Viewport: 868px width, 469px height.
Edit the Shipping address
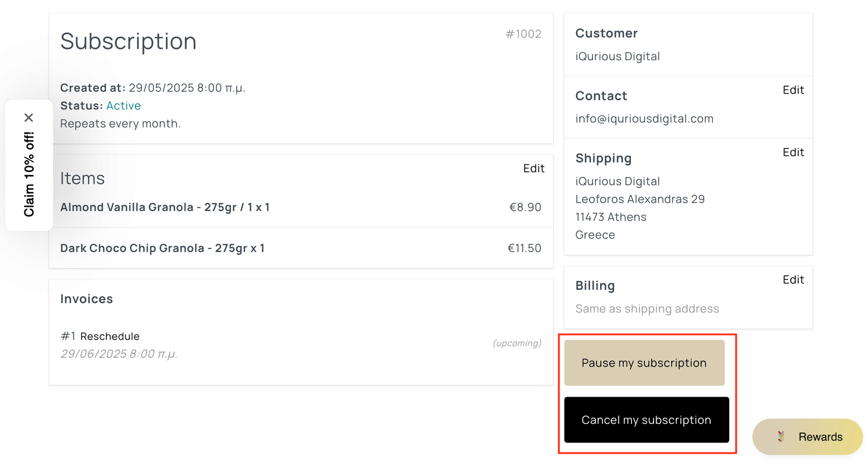(x=793, y=153)
